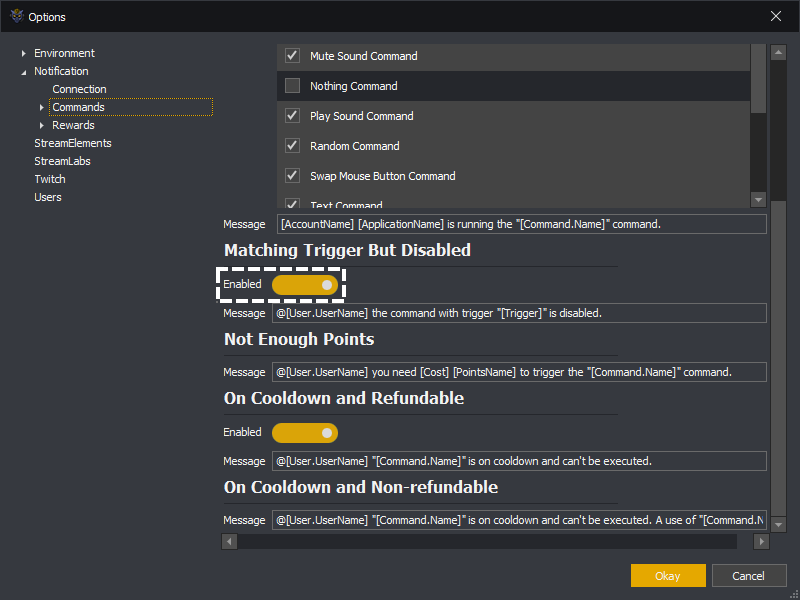Click the Matching Trigger But Disabled heading

point(347,250)
